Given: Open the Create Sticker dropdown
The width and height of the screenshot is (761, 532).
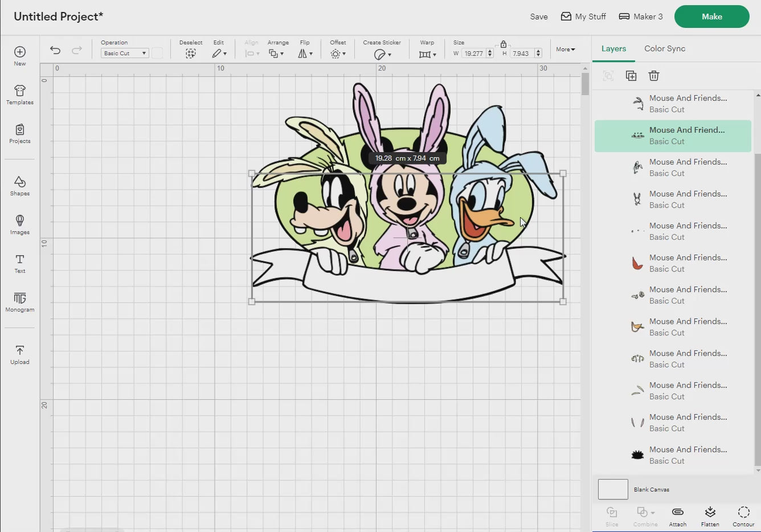Looking at the screenshot, I should (x=382, y=54).
